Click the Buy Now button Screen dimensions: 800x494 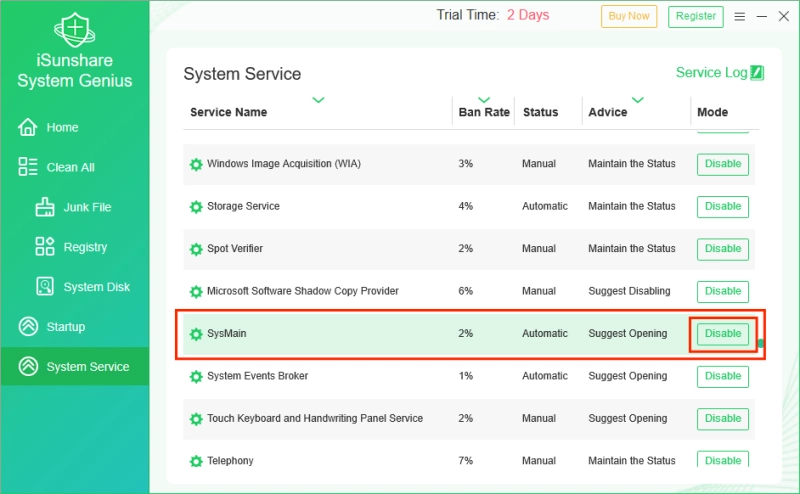(x=629, y=16)
